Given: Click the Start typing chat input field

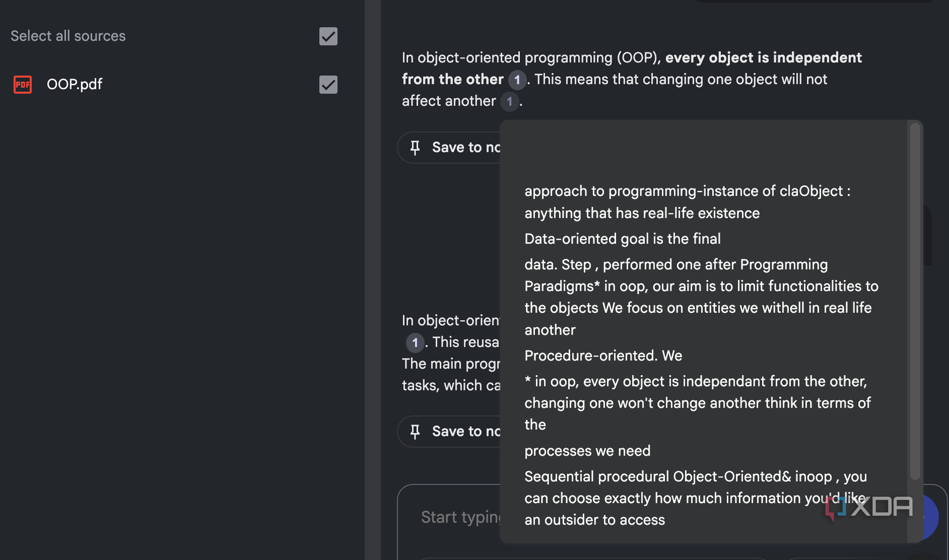Looking at the screenshot, I should tap(460, 516).
